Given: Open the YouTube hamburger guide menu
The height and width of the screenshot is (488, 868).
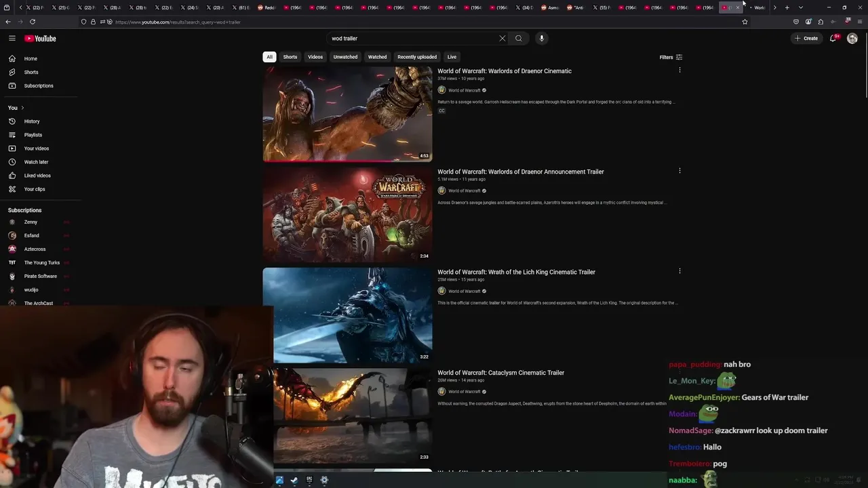Looking at the screenshot, I should pos(12,38).
